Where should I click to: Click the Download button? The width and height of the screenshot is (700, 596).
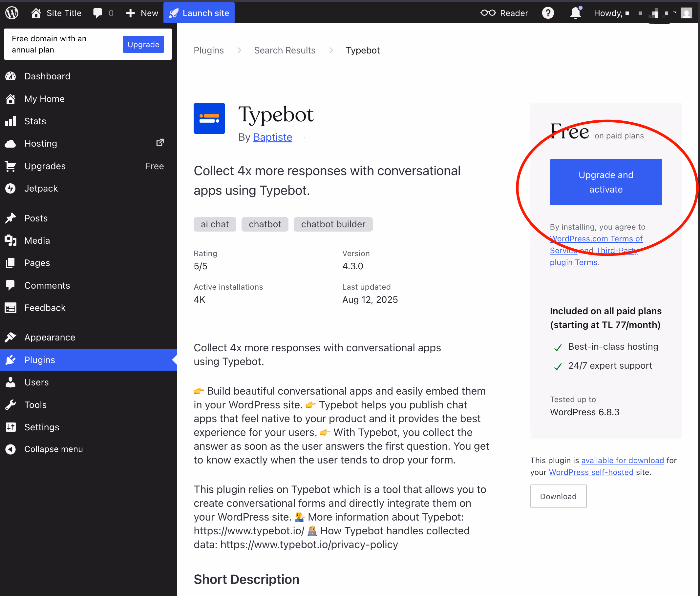coord(558,496)
